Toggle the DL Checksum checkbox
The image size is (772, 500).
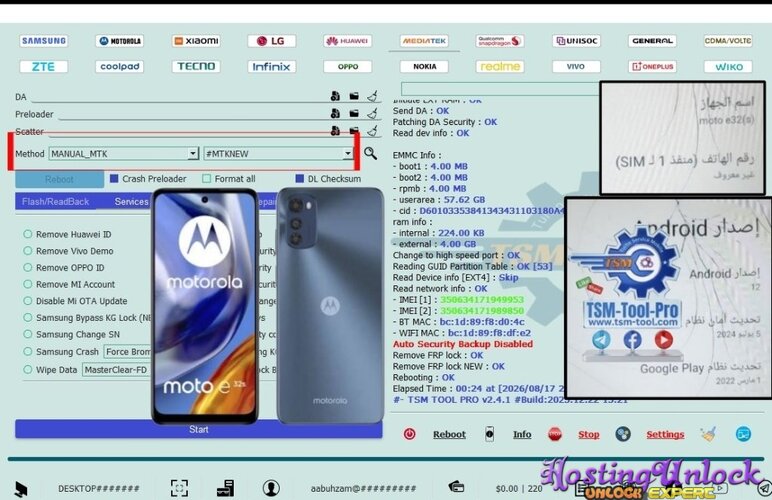click(299, 179)
